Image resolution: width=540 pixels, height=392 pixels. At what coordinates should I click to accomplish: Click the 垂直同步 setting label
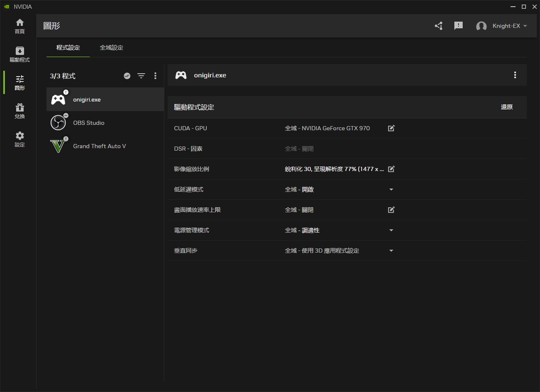pyautogui.click(x=186, y=251)
